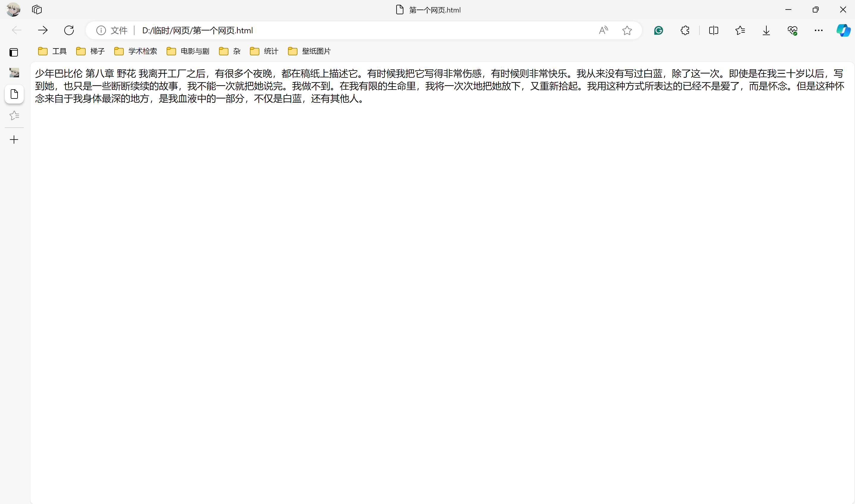
Task: Open the favorites tab in sidebar
Action: [14, 115]
